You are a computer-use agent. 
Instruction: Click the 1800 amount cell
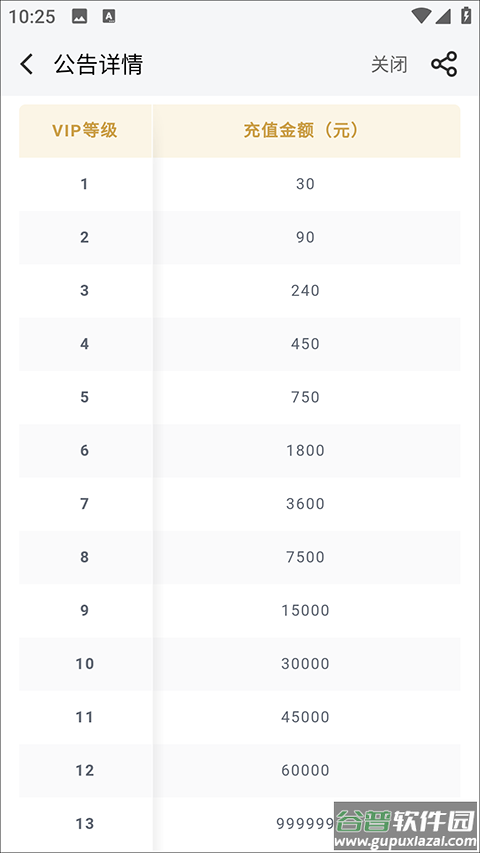(306, 450)
